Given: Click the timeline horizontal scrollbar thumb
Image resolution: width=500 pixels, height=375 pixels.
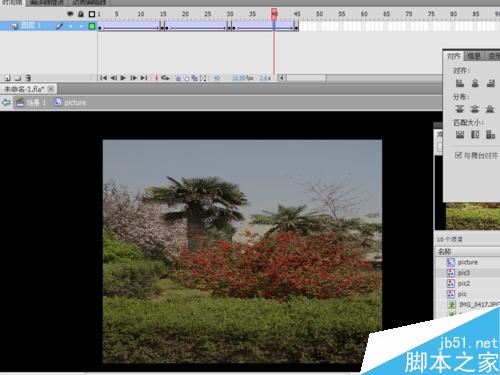Looking at the screenshot, I should 307,78.
